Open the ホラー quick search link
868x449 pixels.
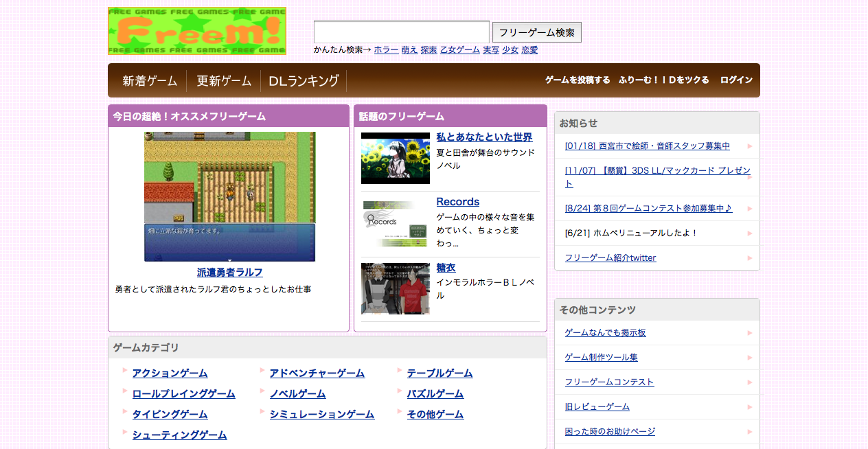tap(386, 50)
